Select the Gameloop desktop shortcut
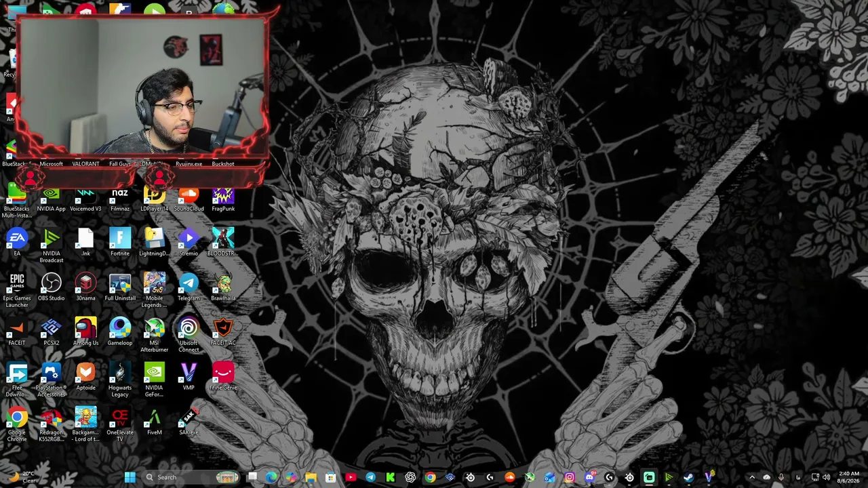 click(120, 332)
